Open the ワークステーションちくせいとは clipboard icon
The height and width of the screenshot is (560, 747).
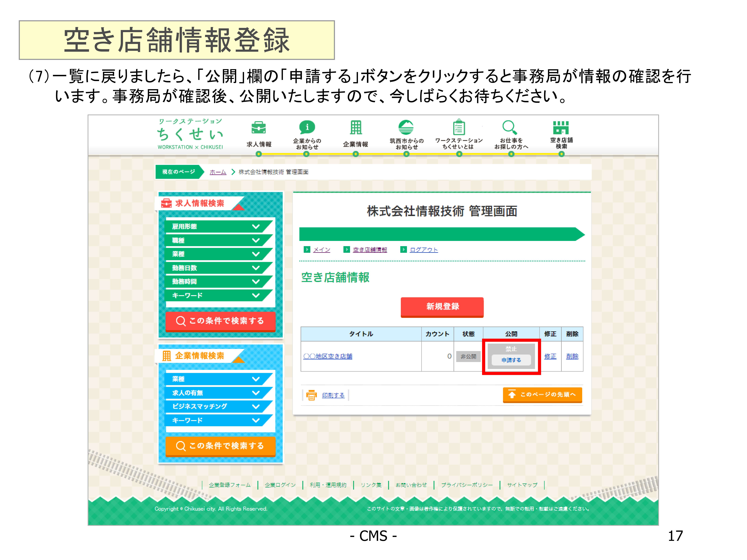(x=459, y=127)
